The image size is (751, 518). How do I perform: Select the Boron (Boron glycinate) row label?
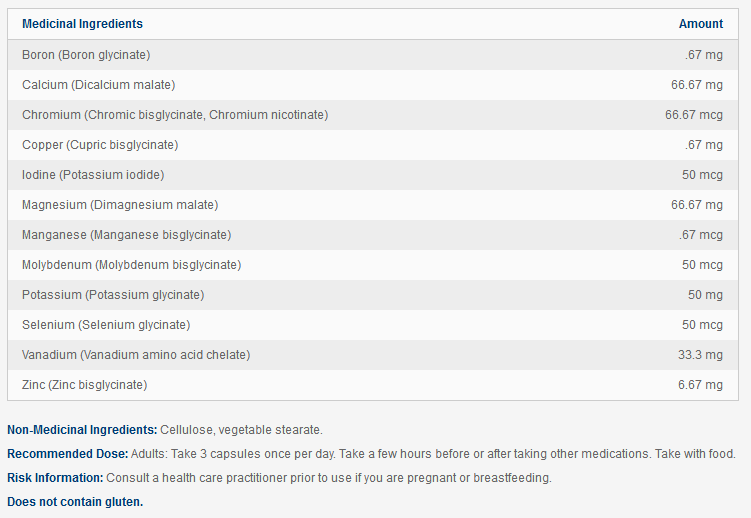pyautogui.click(x=86, y=55)
